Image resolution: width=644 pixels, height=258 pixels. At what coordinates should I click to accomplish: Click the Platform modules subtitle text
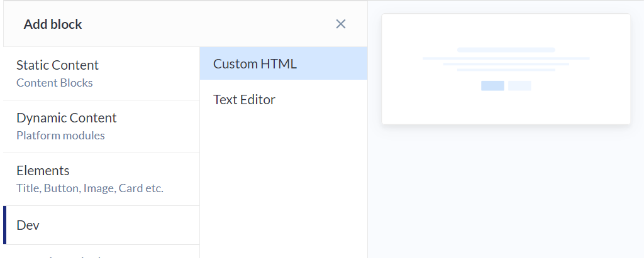[60, 136]
